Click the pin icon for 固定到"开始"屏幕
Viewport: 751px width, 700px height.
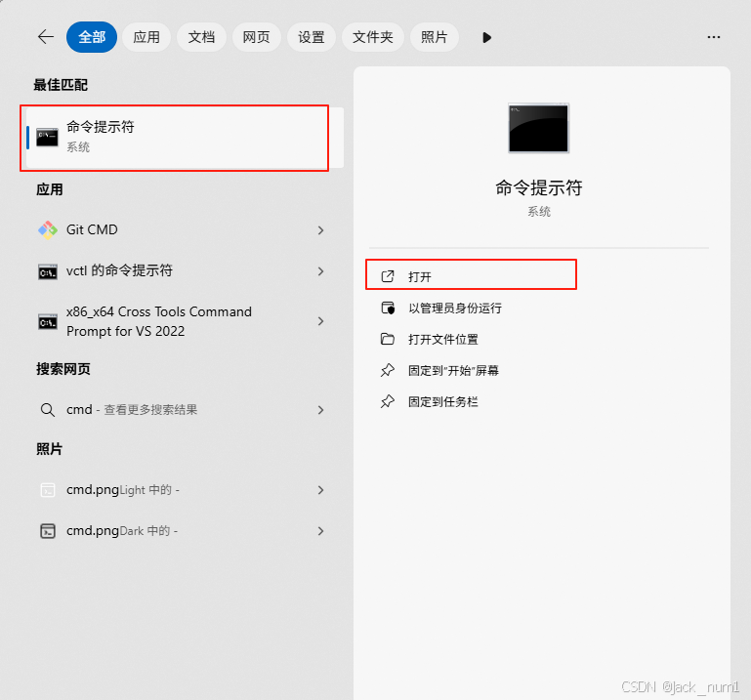click(388, 370)
